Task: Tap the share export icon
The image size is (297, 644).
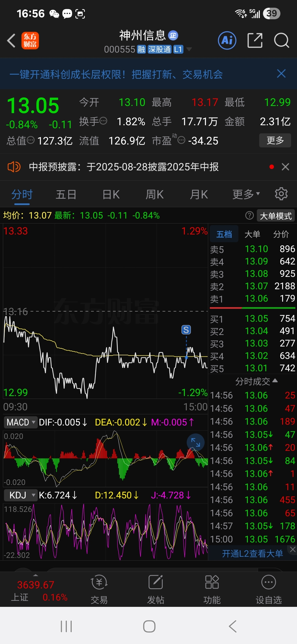Action: pyautogui.click(x=255, y=40)
